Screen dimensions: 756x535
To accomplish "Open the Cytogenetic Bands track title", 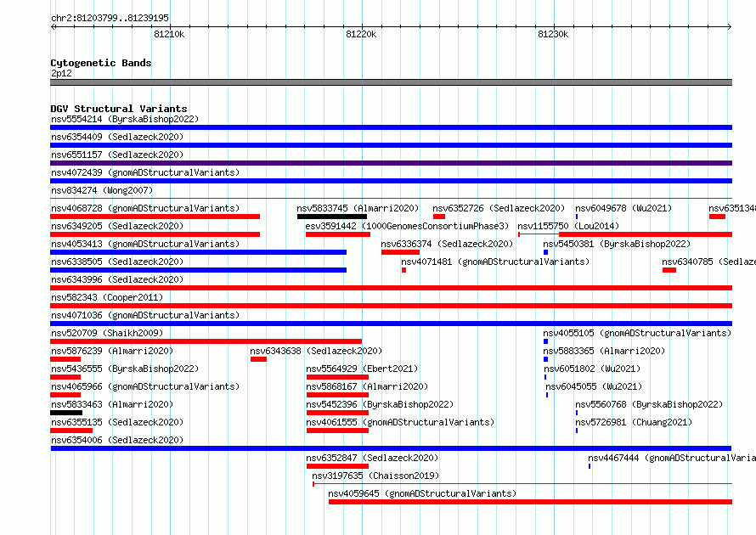I will pyautogui.click(x=101, y=63).
